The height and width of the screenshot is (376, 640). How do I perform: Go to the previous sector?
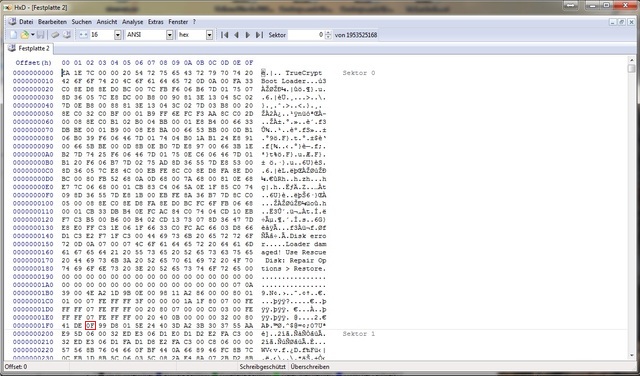(236, 35)
